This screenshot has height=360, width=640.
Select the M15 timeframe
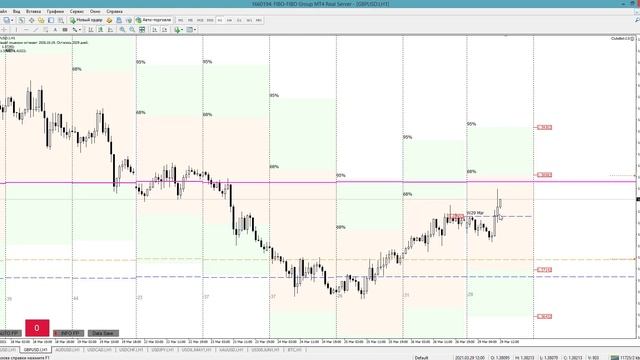[200, 20]
